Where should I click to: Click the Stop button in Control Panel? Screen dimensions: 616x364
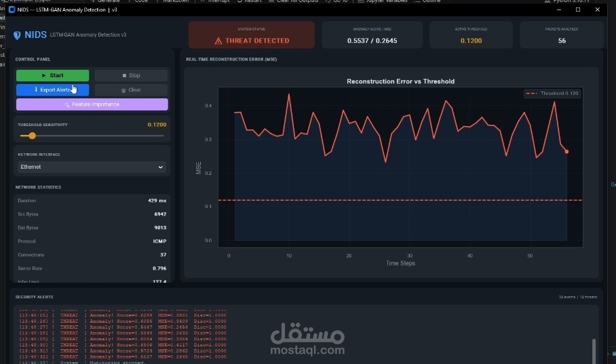tap(131, 75)
